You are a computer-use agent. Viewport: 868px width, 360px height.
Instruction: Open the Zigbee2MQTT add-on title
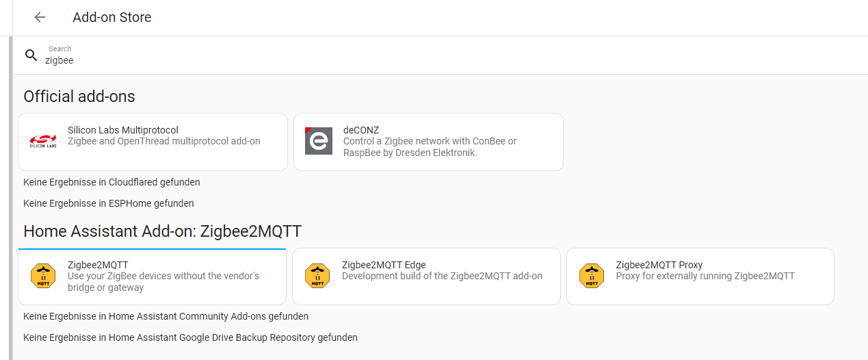(98, 265)
